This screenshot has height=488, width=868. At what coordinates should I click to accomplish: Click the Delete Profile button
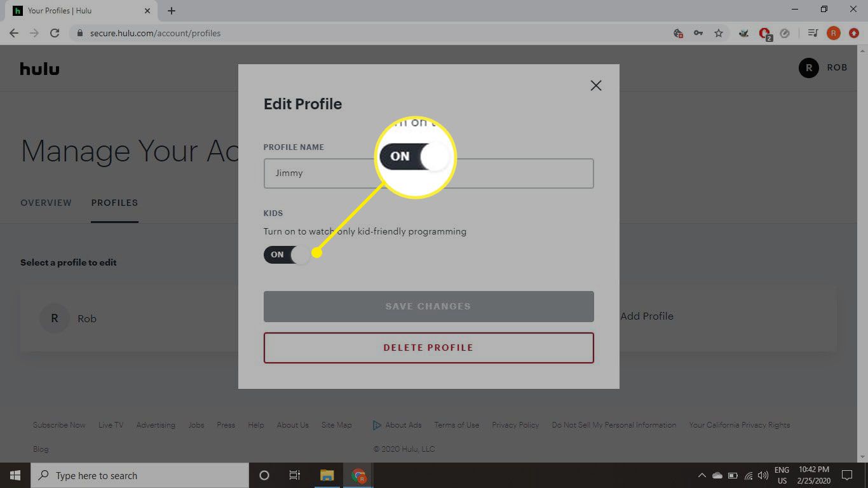point(429,348)
